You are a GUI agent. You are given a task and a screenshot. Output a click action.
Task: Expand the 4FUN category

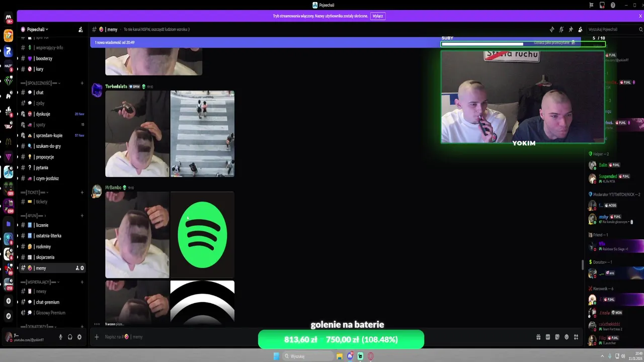(x=33, y=216)
